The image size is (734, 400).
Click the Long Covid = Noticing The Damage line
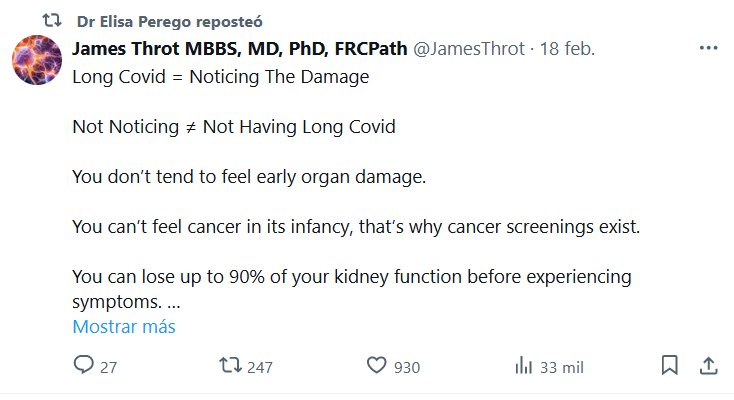(x=221, y=77)
